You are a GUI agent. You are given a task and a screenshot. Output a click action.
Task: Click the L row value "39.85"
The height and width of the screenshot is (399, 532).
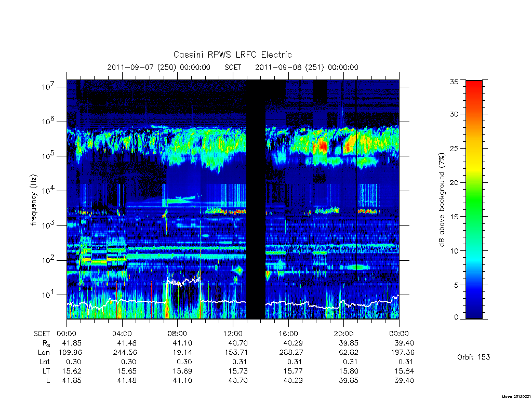[x=349, y=381]
